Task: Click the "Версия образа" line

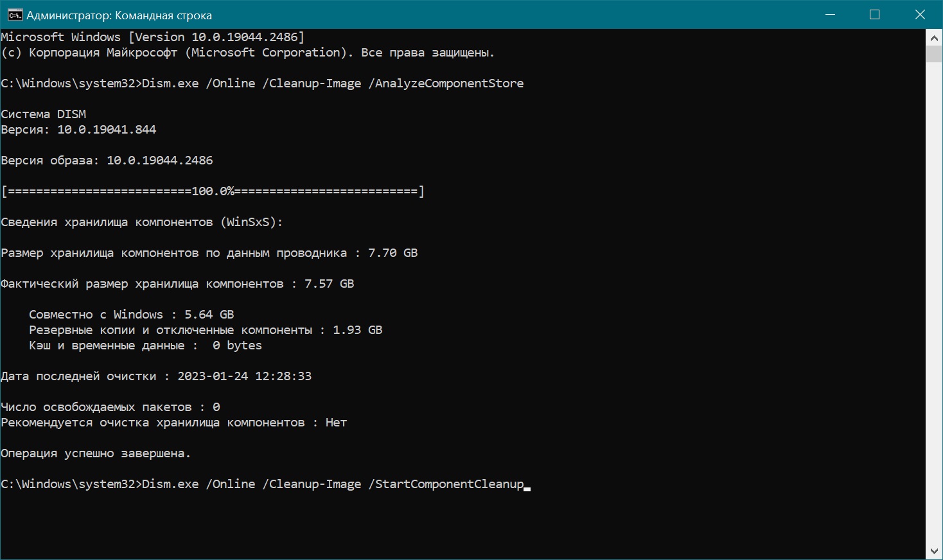Action: pos(107,161)
